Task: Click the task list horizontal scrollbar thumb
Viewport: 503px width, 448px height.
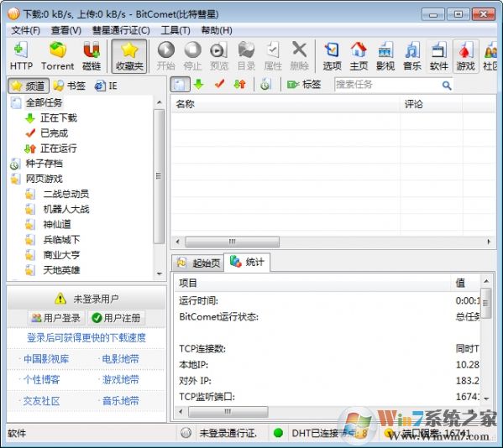Action: pos(233,242)
